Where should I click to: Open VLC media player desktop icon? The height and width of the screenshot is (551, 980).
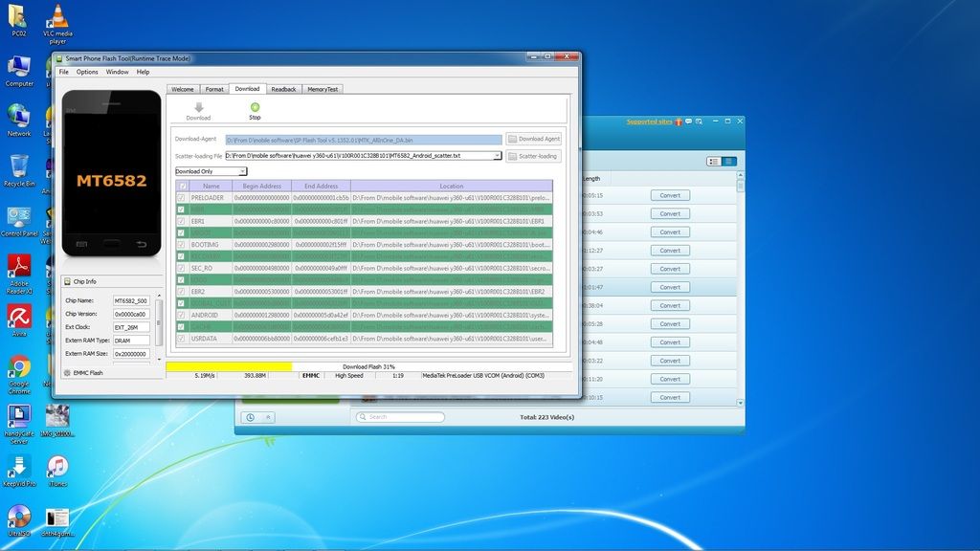click(57, 16)
